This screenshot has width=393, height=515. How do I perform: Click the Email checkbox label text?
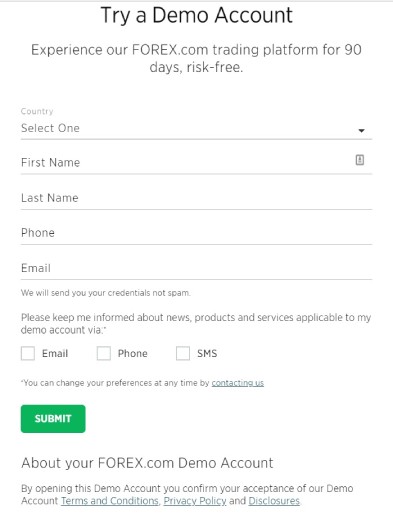tap(55, 353)
